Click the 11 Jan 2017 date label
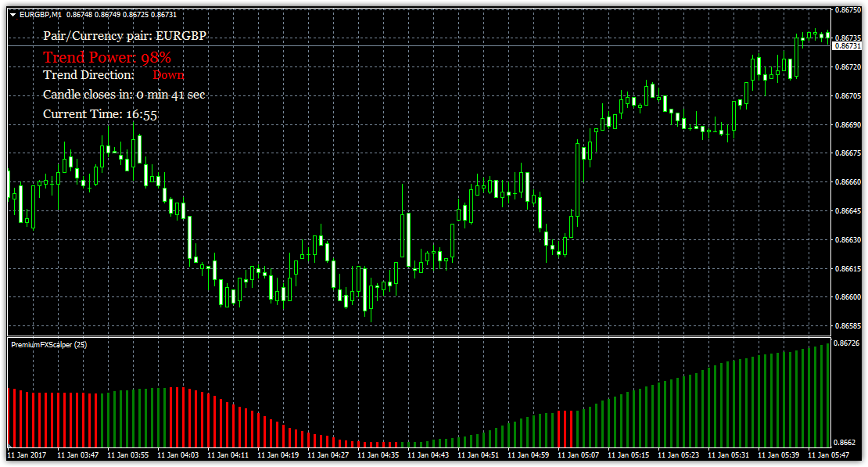Viewport: 868px width, 467px height. pos(26,454)
